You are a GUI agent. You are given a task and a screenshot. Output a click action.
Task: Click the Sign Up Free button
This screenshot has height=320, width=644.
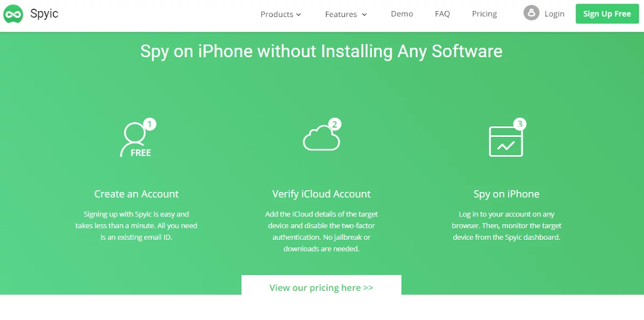(x=607, y=14)
